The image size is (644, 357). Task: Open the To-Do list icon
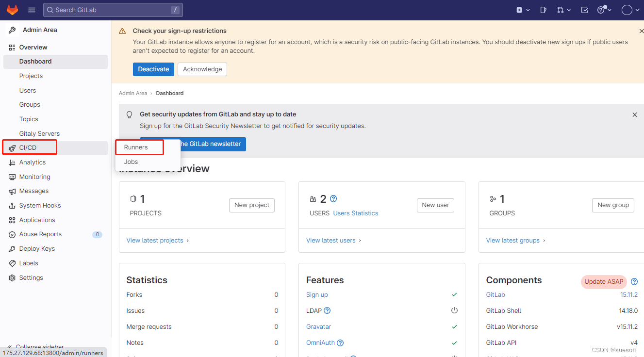click(585, 10)
